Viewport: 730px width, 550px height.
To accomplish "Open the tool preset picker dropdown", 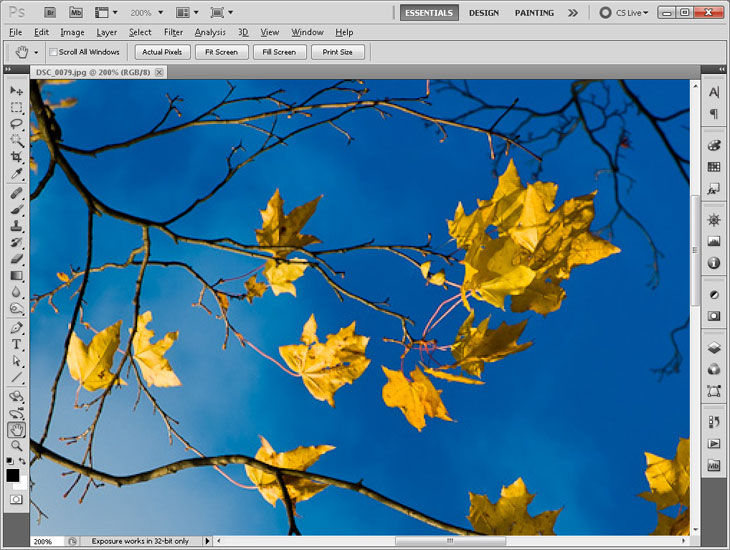I will coord(36,52).
